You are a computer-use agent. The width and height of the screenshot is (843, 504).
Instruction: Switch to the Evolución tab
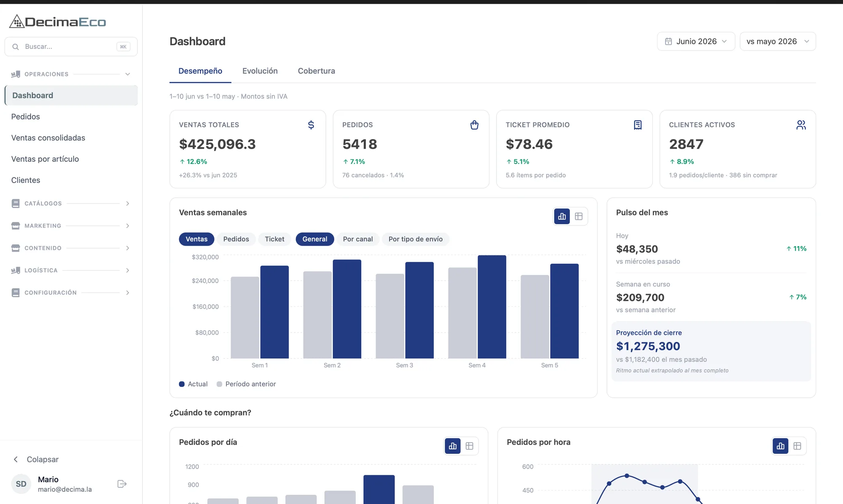tap(260, 71)
